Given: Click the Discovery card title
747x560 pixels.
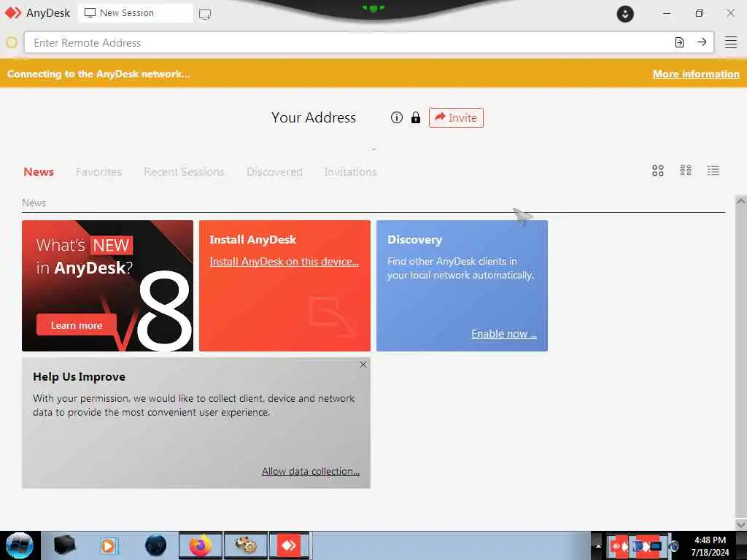Looking at the screenshot, I should click(414, 239).
